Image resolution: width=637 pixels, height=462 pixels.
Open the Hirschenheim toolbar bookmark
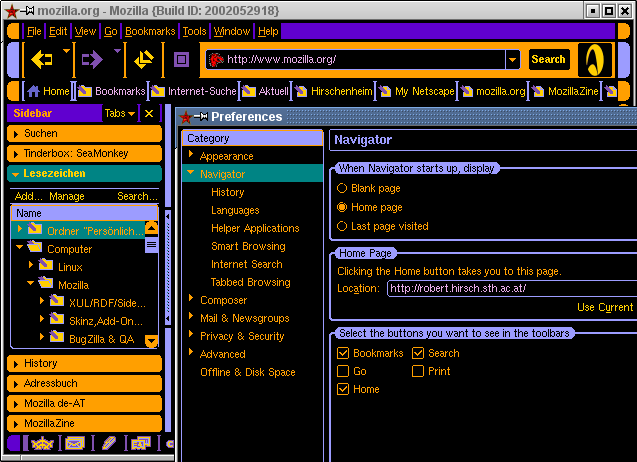[334, 91]
